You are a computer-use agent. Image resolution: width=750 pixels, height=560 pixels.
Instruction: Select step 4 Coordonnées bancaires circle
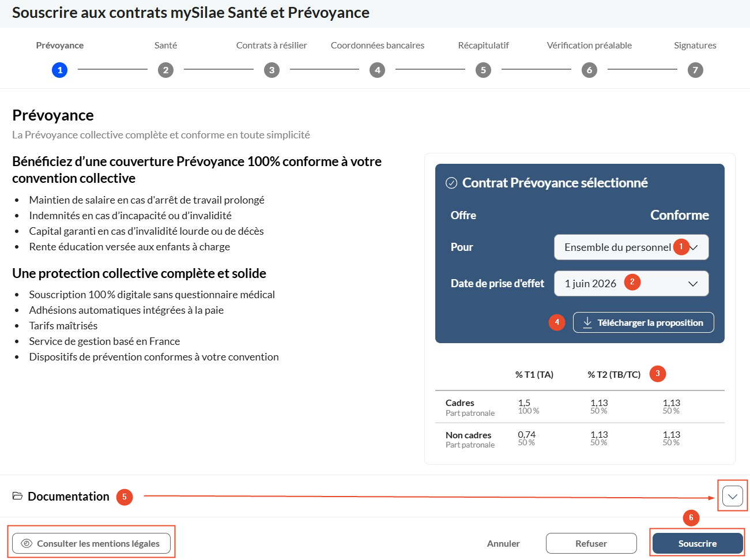click(377, 70)
